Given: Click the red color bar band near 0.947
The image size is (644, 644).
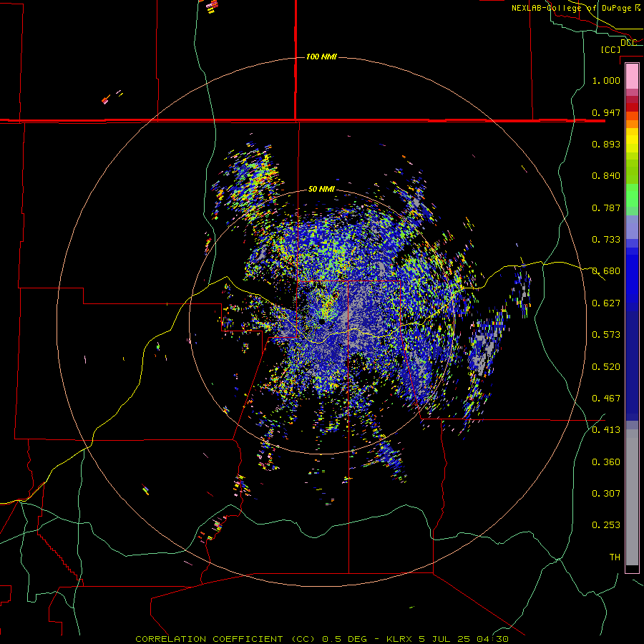Looking at the screenshot, I should click(632, 107).
